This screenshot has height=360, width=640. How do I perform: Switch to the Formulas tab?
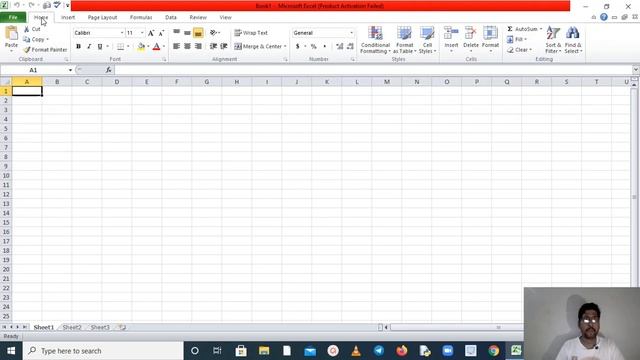[141, 18]
